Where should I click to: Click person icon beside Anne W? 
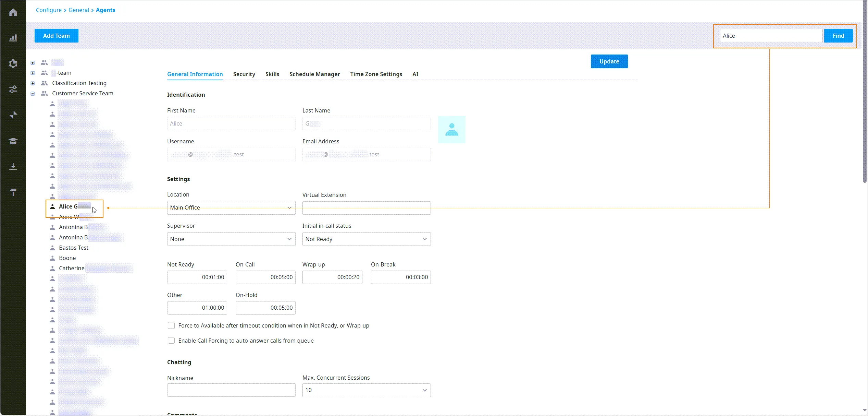pyautogui.click(x=52, y=217)
